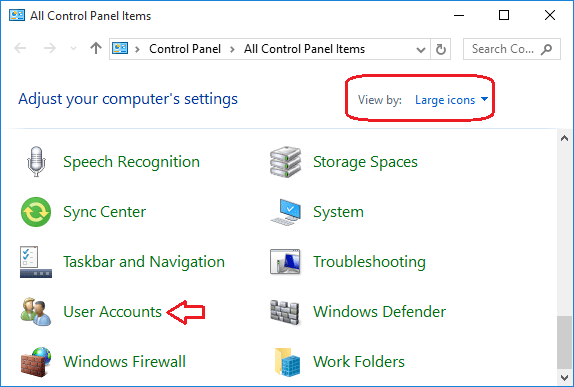Image resolution: width=574 pixels, height=387 pixels.
Task: Select Control Panel in the breadcrumb path
Action: [x=185, y=49]
